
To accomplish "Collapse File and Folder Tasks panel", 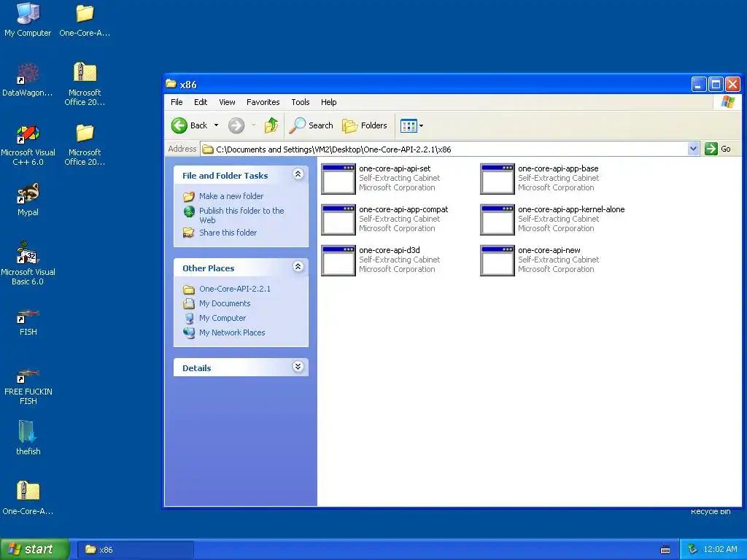I will 298,174.
